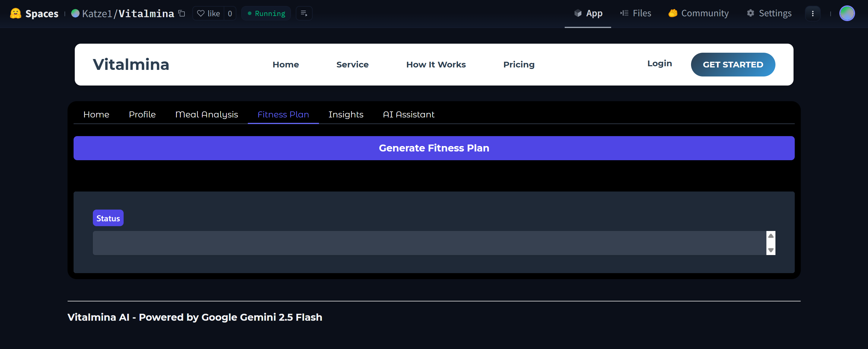Image resolution: width=868 pixels, height=349 pixels.
Task: Open the logs icon button
Action: coord(304,14)
